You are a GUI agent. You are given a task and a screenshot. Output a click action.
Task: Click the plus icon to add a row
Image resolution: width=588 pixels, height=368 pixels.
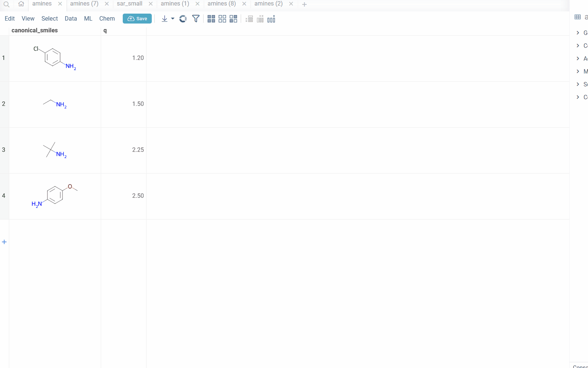(x=4, y=242)
